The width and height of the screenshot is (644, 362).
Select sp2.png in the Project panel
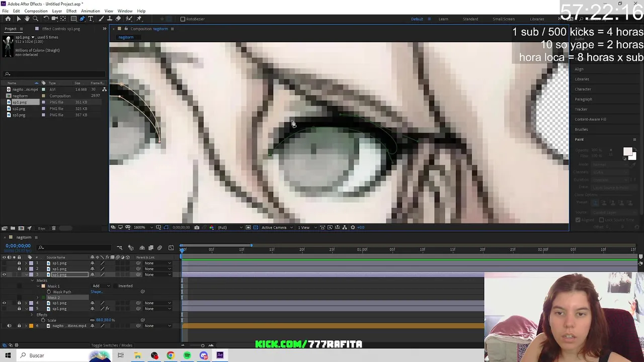(x=19, y=109)
